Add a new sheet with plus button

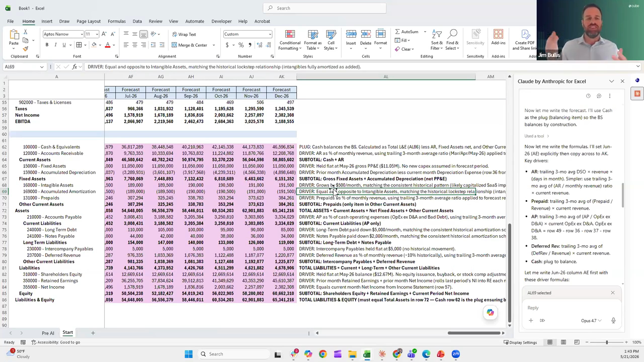93,333
